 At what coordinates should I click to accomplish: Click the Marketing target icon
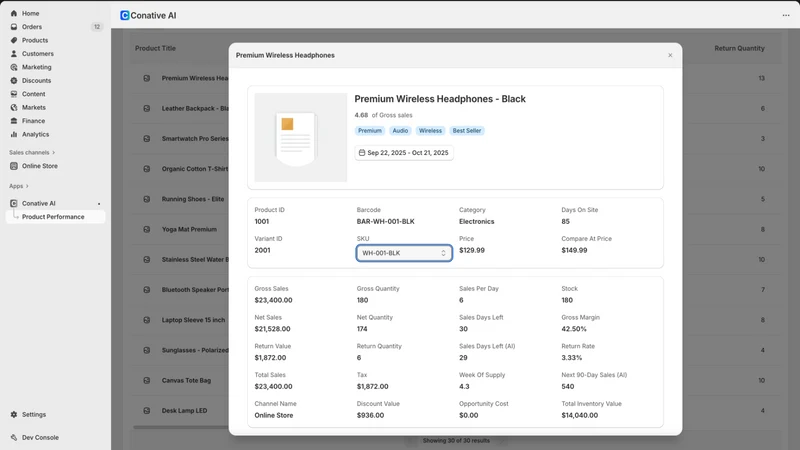click(x=14, y=67)
